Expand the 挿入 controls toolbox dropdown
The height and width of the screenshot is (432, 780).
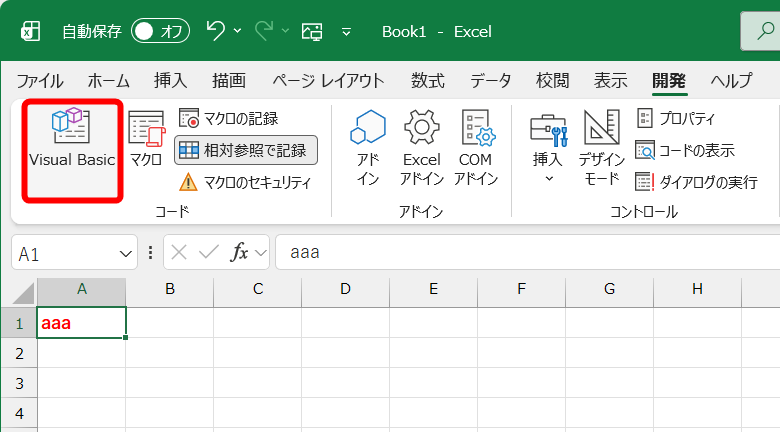coord(548,148)
